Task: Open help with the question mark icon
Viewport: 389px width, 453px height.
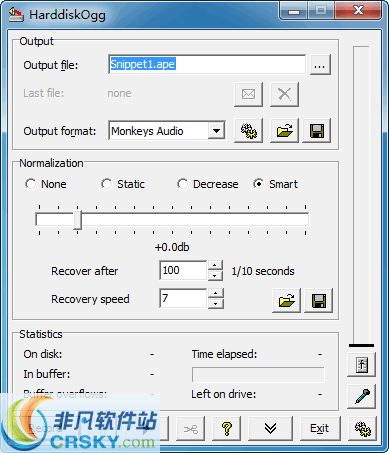Action: [x=227, y=428]
